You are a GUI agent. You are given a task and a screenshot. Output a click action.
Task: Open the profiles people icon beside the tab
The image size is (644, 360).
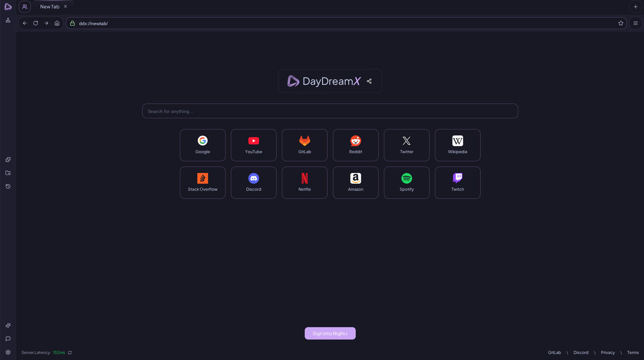point(25,7)
